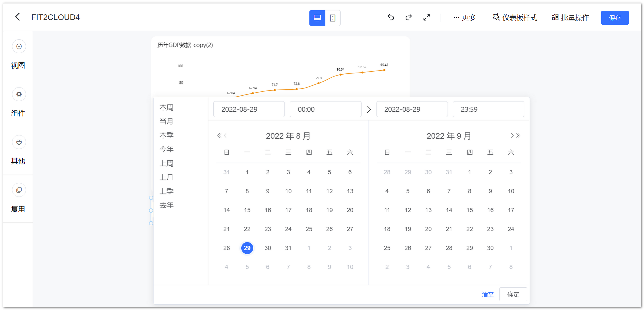
Task: Switch to mobile layout view
Action: [x=332, y=18]
